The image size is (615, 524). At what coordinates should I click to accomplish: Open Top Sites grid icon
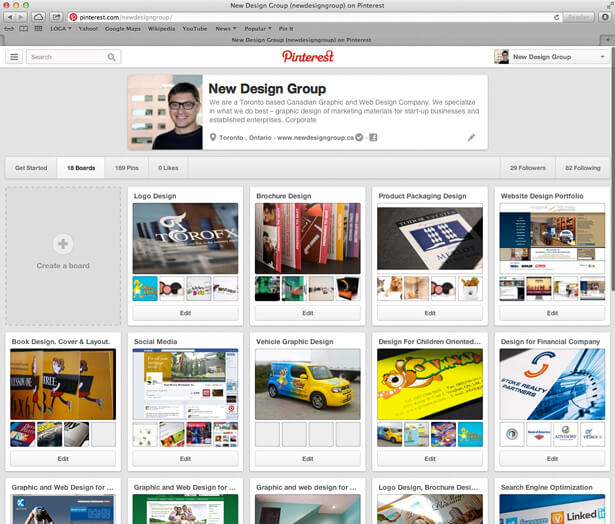pyautogui.click(x=38, y=29)
